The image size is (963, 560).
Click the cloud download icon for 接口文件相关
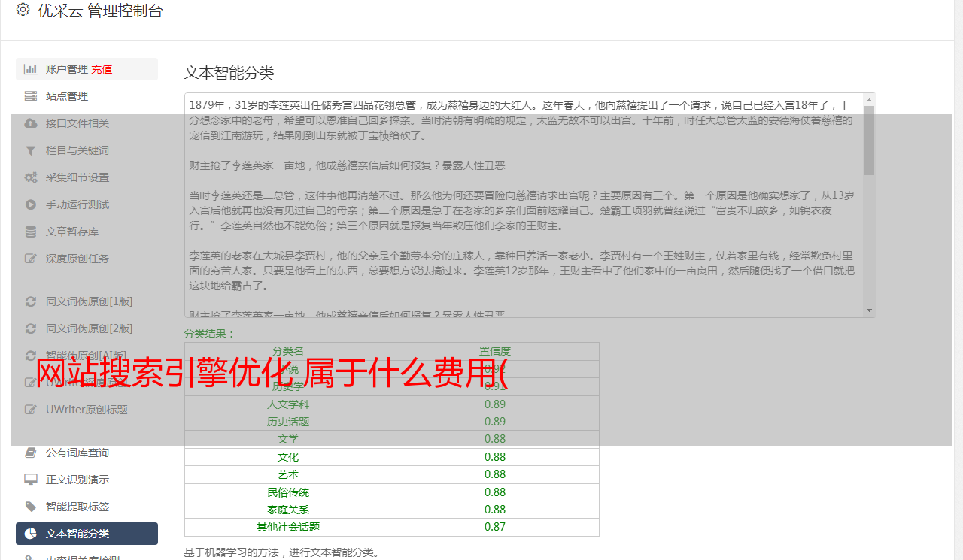[x=31, y=123]
